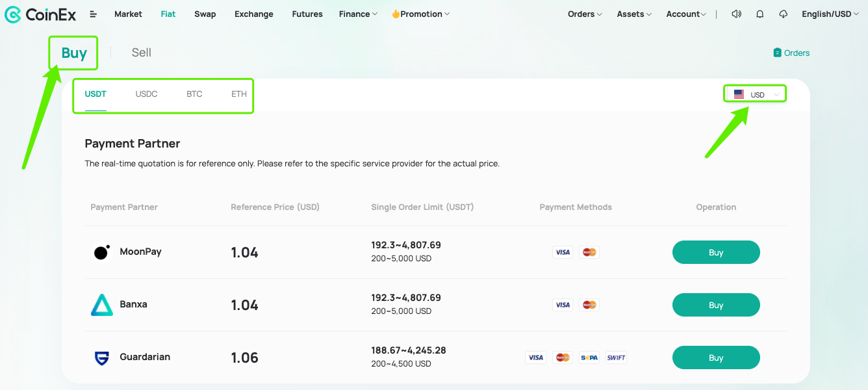
Task: Click Buy button for MoonPay
Action: [x=716, y=252]
